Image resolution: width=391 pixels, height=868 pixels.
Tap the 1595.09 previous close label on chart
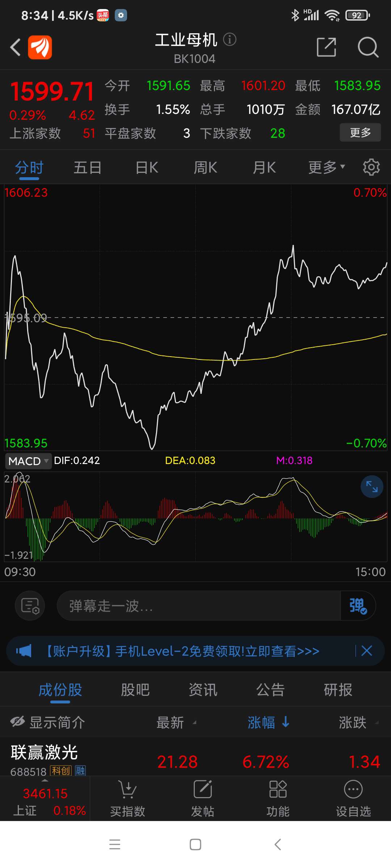pos(26,318)
